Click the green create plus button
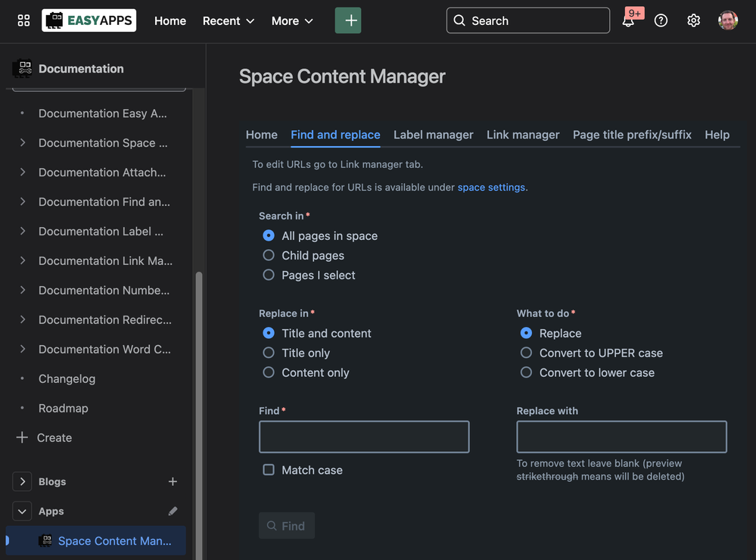 click(x=348, y=20)
